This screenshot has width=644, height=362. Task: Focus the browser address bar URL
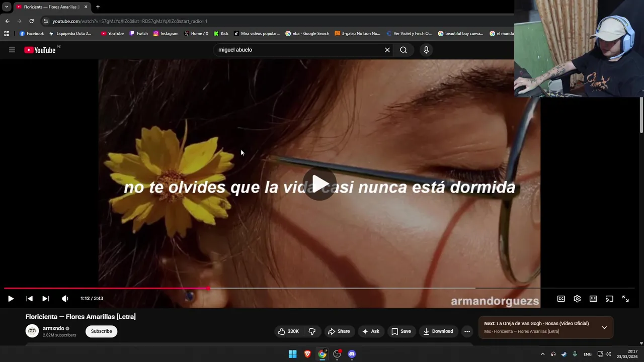[x=130, y=21]
